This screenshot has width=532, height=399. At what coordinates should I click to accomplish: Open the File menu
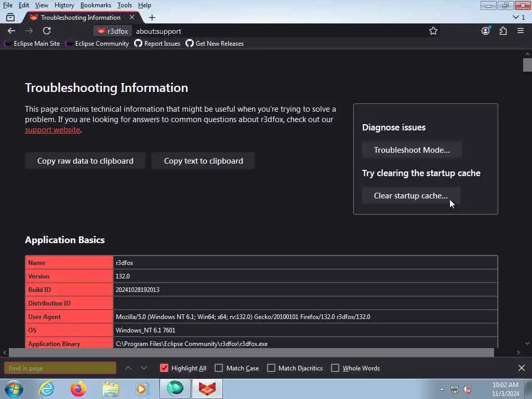(7, 5)
